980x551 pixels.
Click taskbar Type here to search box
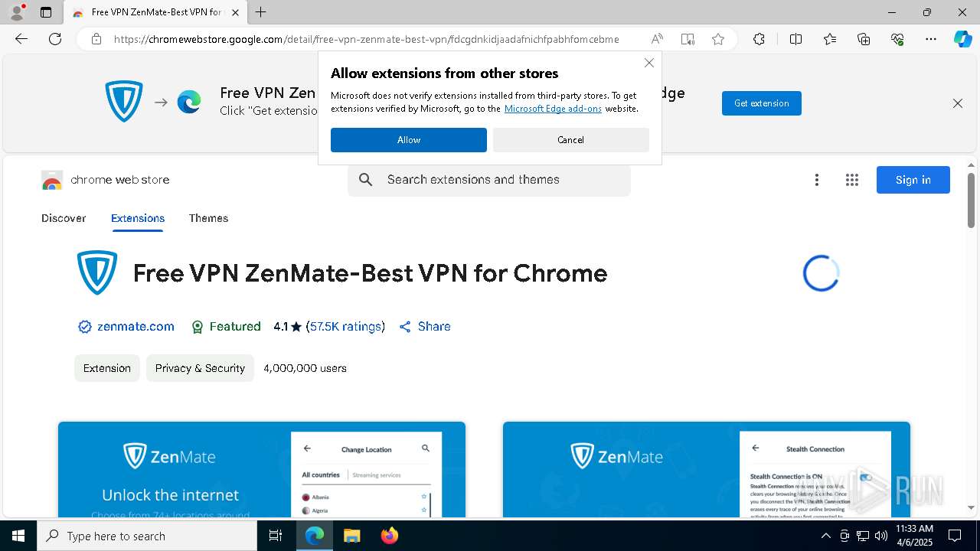click(x=147, y=536)
